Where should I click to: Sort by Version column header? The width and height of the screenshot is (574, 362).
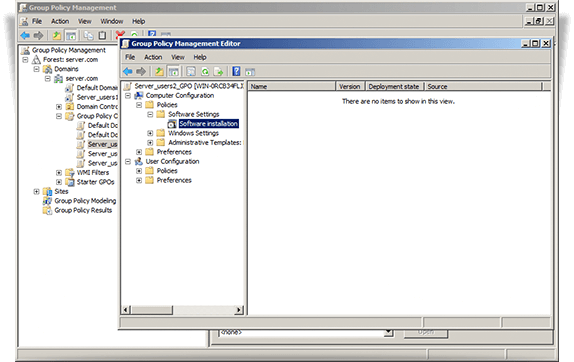point(350,86)
